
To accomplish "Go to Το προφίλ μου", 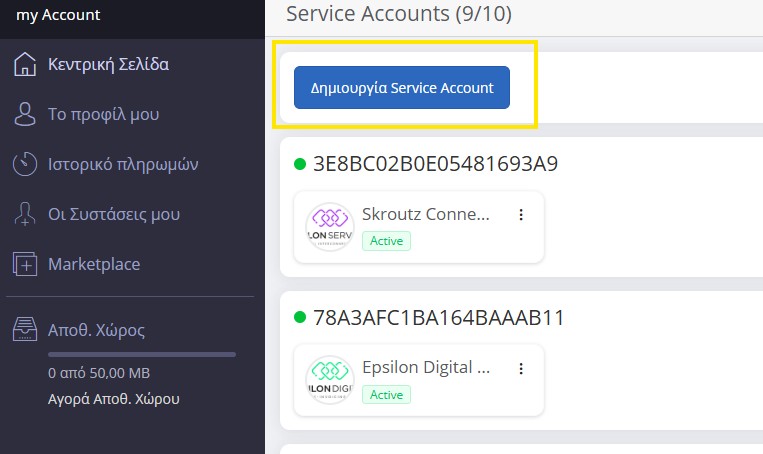I will pyautogui.click(x=104, y=115).
